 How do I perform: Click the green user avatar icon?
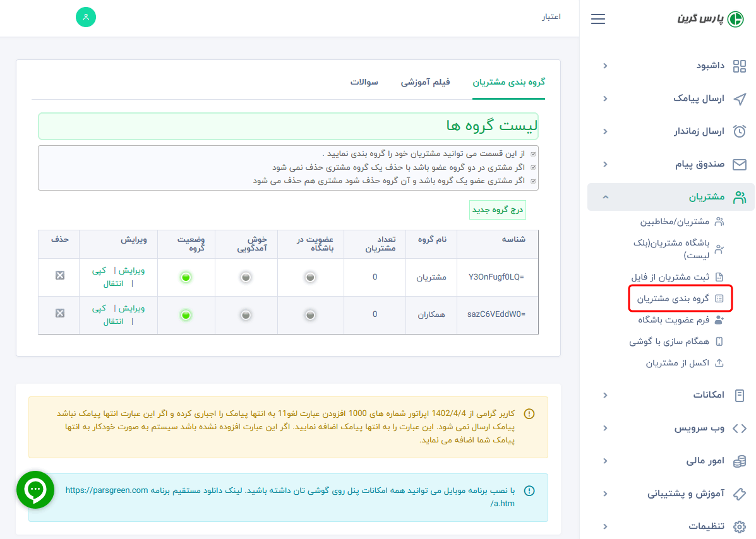[85, 17]
